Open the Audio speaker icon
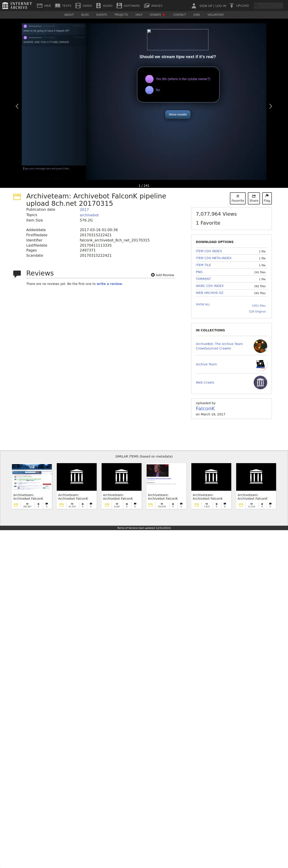Viewport: 288px width, 868px height. pos(98,6)
